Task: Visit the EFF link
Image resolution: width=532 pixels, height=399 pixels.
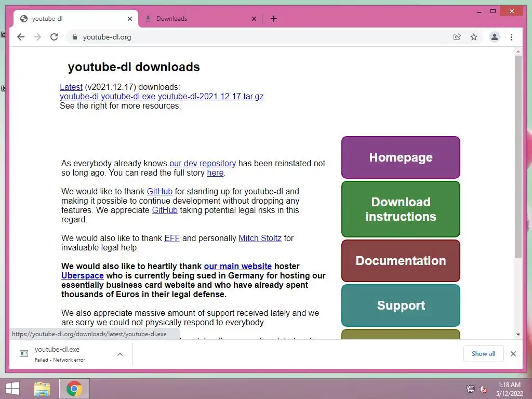Action: [x=172, y=238]
